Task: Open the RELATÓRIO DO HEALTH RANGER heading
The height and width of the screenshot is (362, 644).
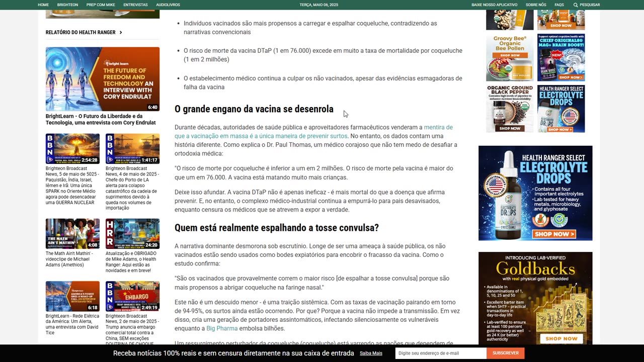Action: coord(80,32)
